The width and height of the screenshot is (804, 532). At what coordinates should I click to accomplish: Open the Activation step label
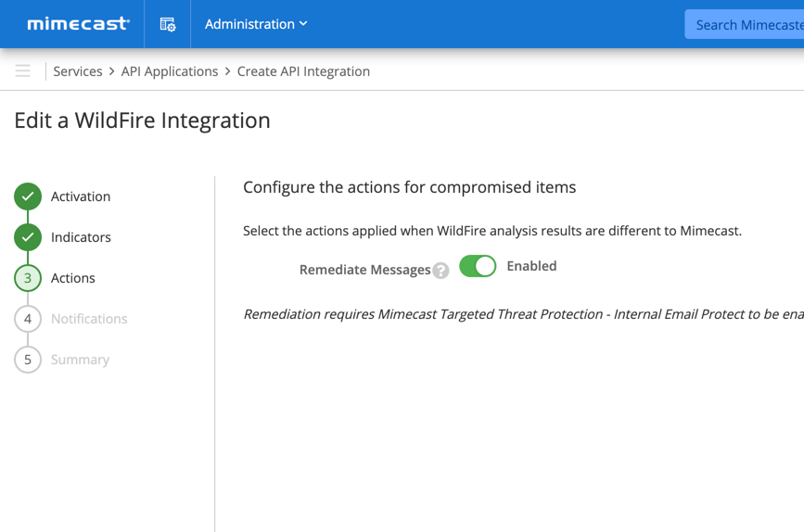[x=81, y=196]
